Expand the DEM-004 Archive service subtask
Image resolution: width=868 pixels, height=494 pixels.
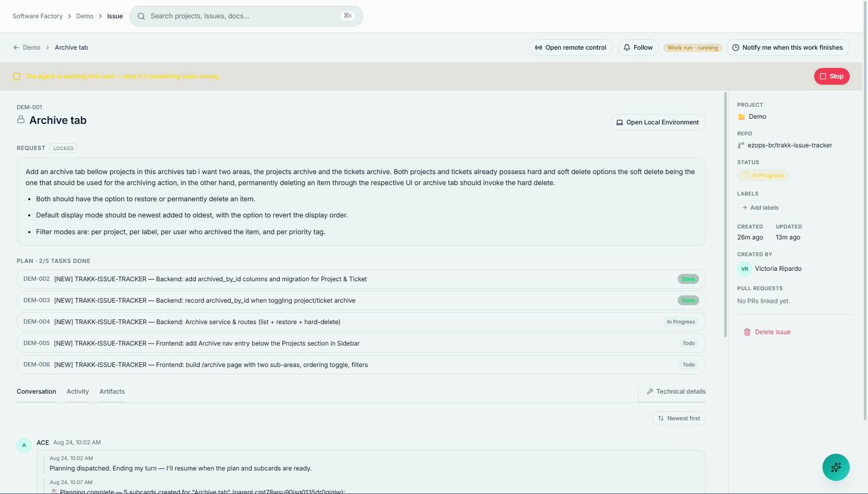(x=361, y=322)
